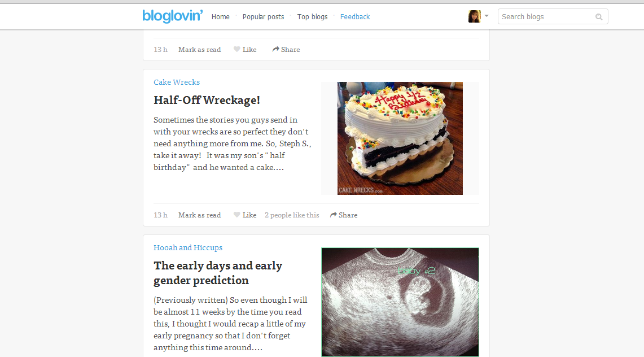Click the bloglovin' logo

pyautogui.click(x=173, y=16)
